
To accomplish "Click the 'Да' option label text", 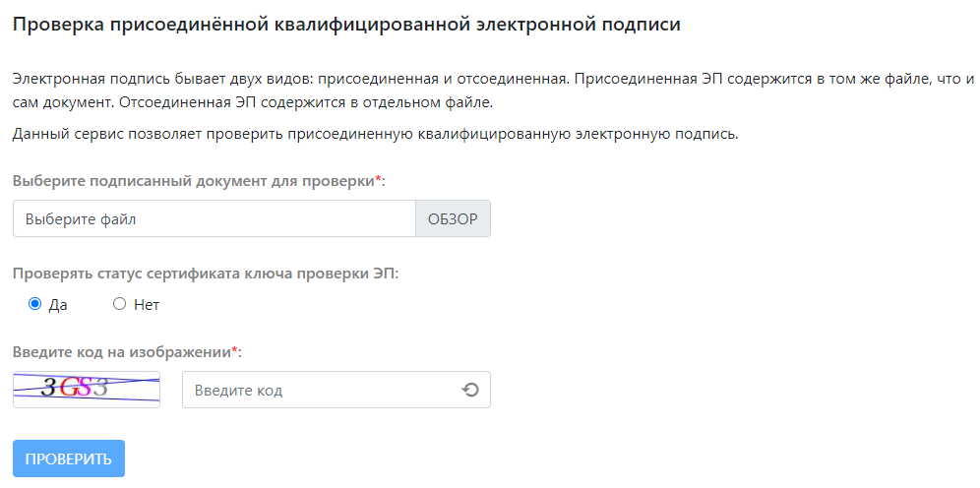I will (x=58, y=305).
